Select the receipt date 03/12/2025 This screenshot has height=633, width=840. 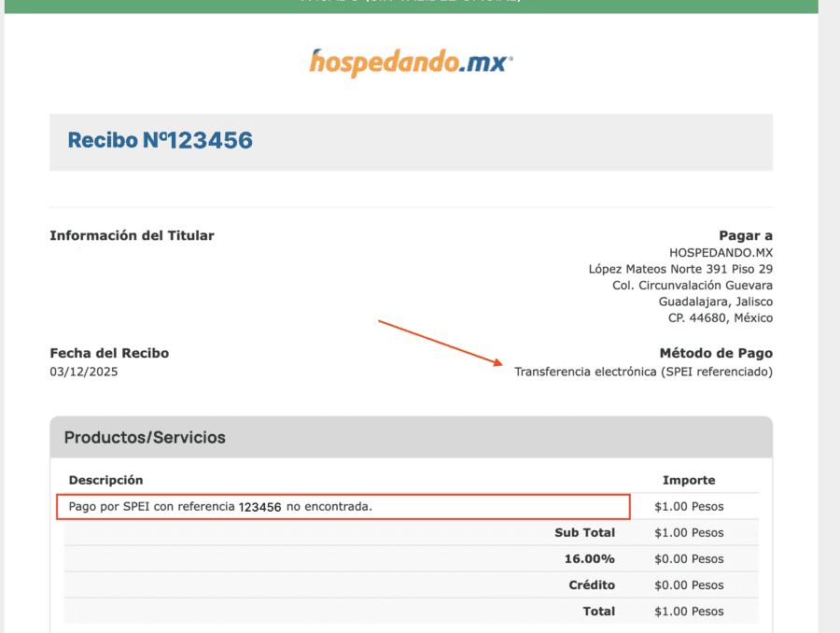84,372
